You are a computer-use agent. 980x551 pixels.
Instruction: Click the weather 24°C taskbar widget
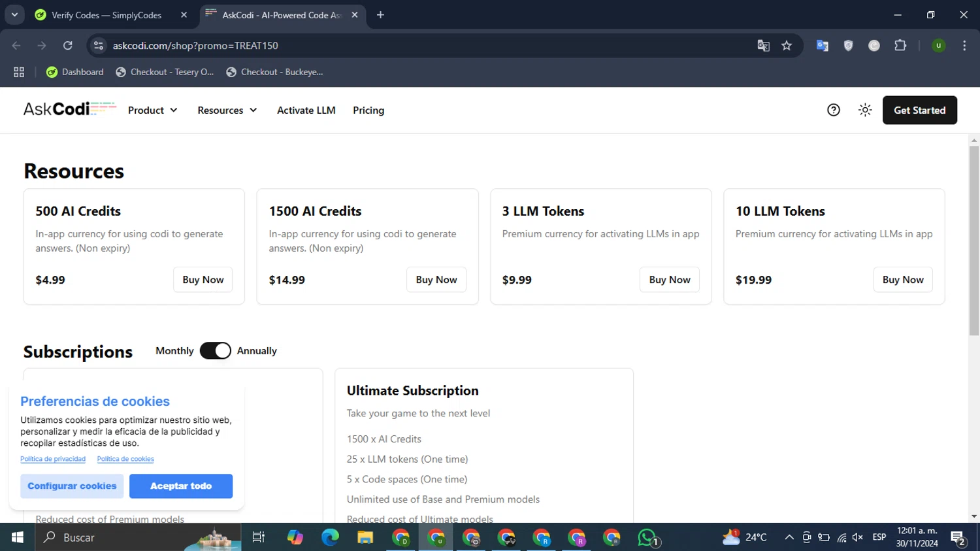744,537
